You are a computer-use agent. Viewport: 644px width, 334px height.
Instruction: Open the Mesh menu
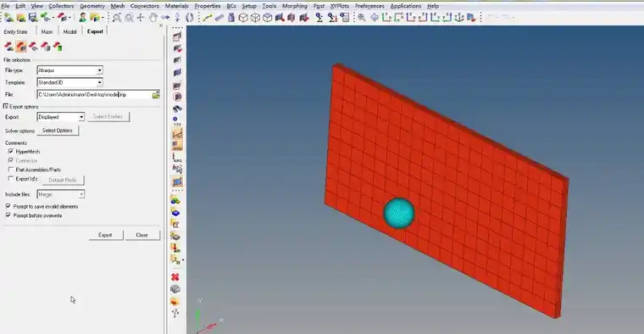[118, 6]
